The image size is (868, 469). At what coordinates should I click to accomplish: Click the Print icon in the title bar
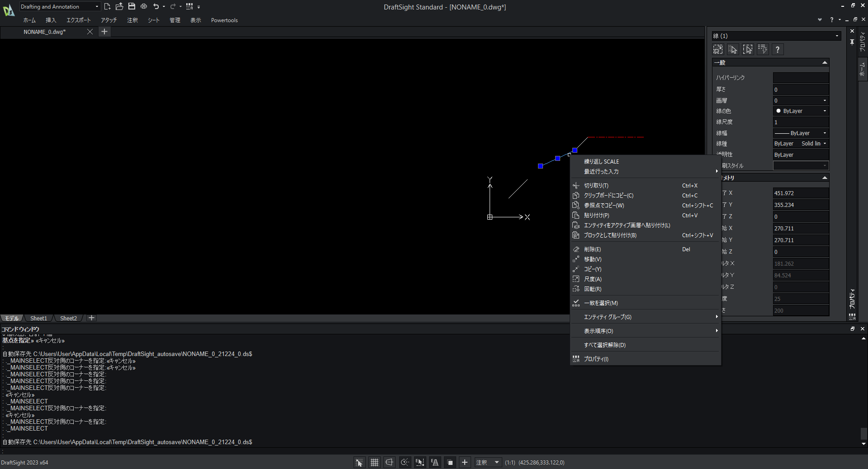(144, 6)
